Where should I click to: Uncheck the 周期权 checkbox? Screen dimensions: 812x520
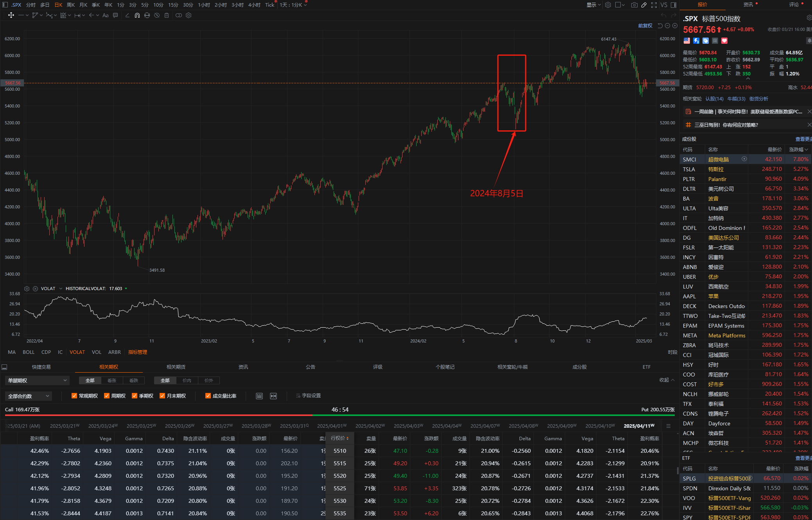point(107,396)
